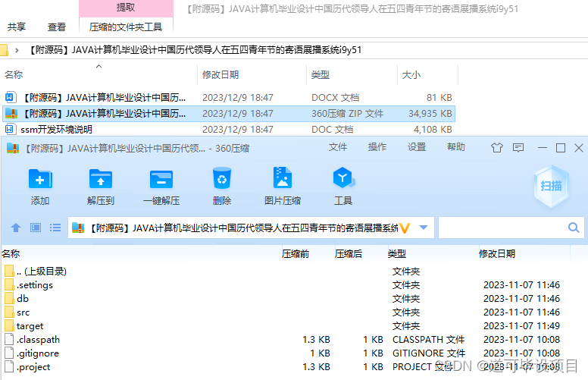Switch to large icon view mode button

click(x=36, y=228)
